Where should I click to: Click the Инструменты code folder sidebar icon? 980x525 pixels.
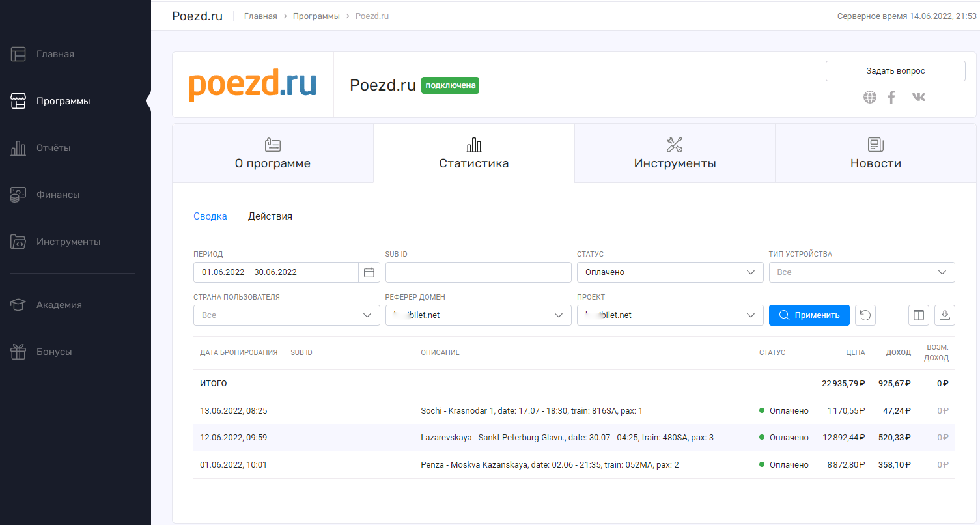tap(18, 242)
